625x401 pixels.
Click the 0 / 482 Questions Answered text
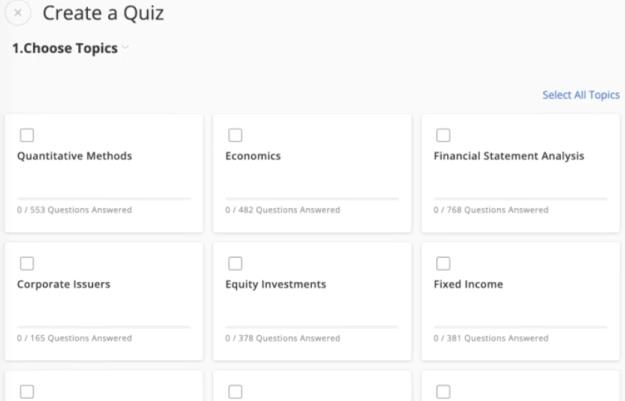[x=282, y=210]
